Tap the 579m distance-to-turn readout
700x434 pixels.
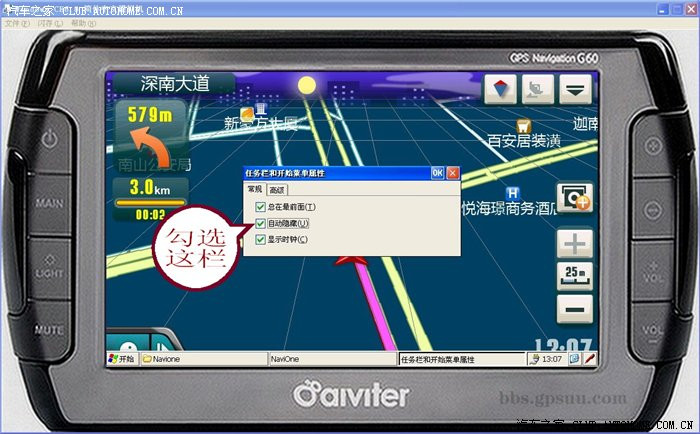[x=150, y=115]
